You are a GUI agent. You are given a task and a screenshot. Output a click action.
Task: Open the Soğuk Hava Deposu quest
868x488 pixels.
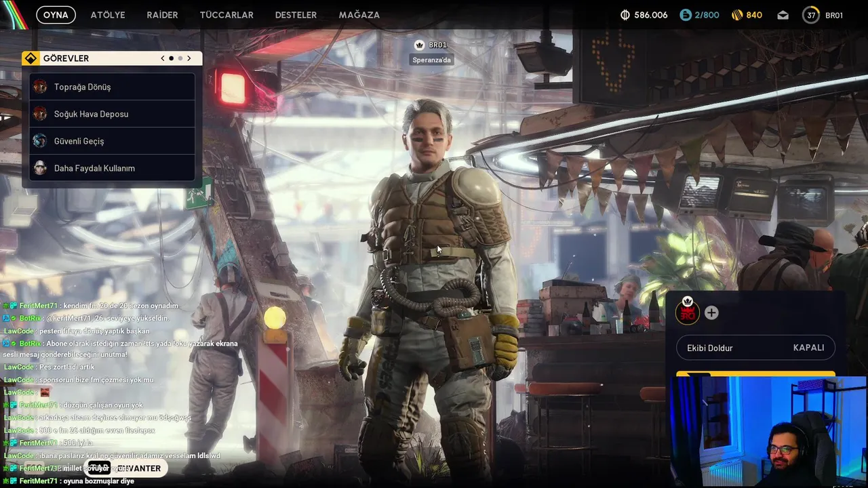coord(113,114)
